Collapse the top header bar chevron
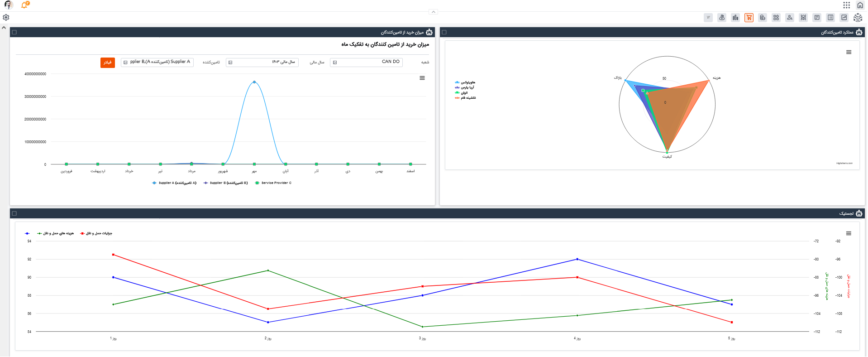The width and height of the screenshot is (868, 357). point(434,12)
